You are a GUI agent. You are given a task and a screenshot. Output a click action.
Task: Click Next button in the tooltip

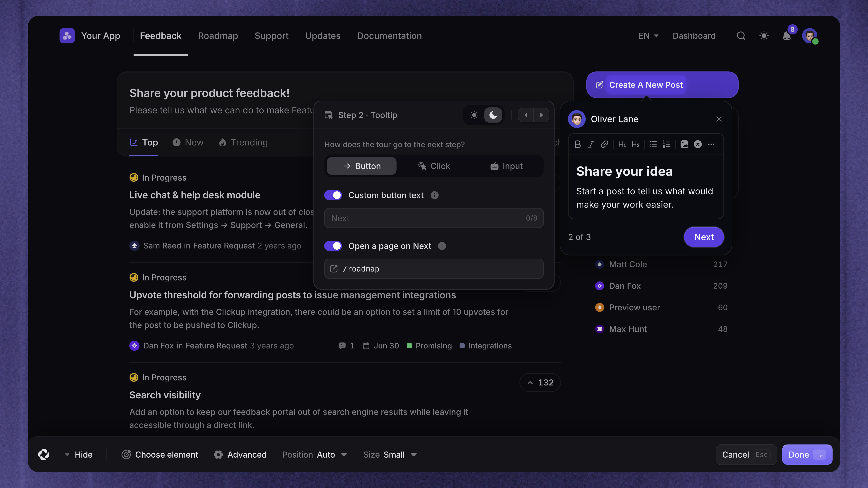pyautogui.click(x=704, y=237)
